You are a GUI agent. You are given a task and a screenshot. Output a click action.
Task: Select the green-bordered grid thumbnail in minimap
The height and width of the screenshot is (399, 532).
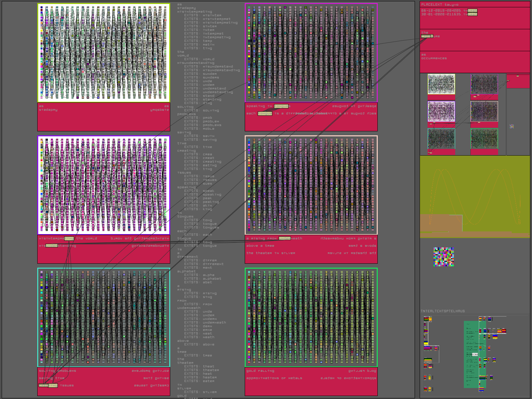pos(484,139)
